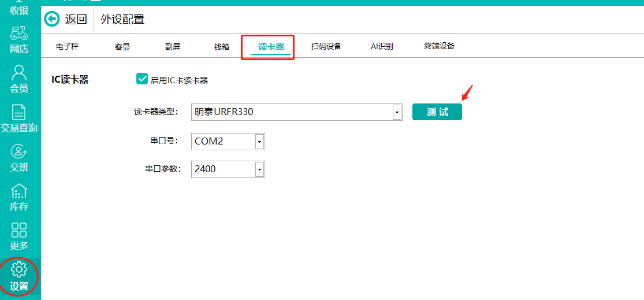
Task: Click the 2400 baud rate field
Action: [228, 169]
